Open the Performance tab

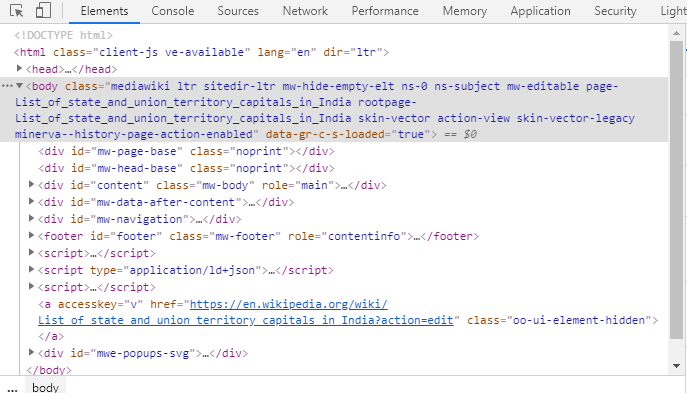click(385, 11)
